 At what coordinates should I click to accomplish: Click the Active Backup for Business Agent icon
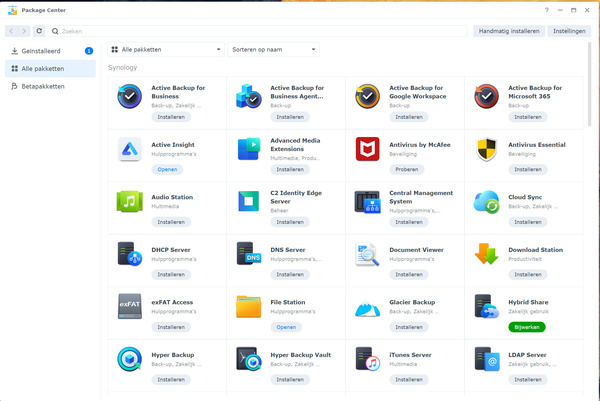(249, 96)
